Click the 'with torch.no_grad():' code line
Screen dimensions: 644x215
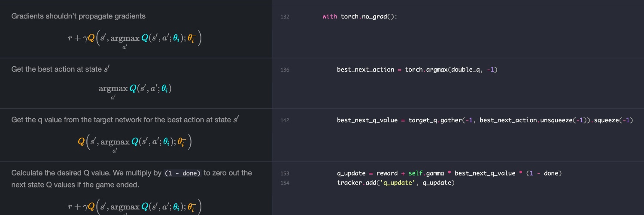[360, 17]
